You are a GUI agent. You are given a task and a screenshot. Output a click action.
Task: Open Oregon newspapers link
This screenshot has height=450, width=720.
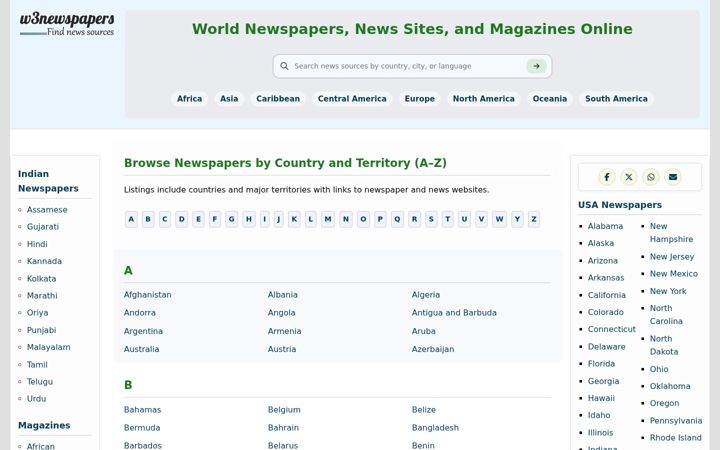point(664,403)
